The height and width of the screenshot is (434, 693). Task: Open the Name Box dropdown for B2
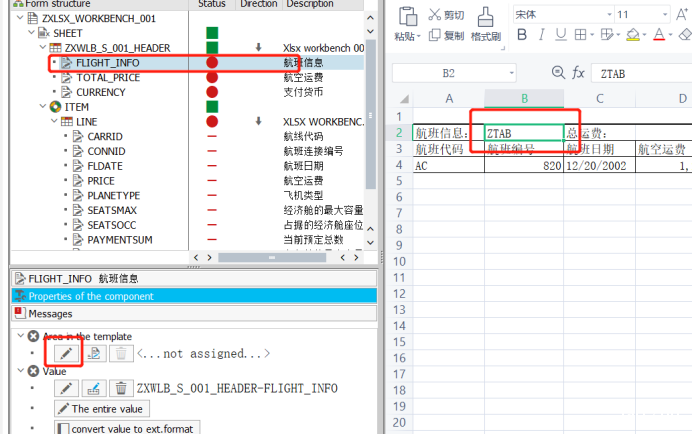[511, 73]
